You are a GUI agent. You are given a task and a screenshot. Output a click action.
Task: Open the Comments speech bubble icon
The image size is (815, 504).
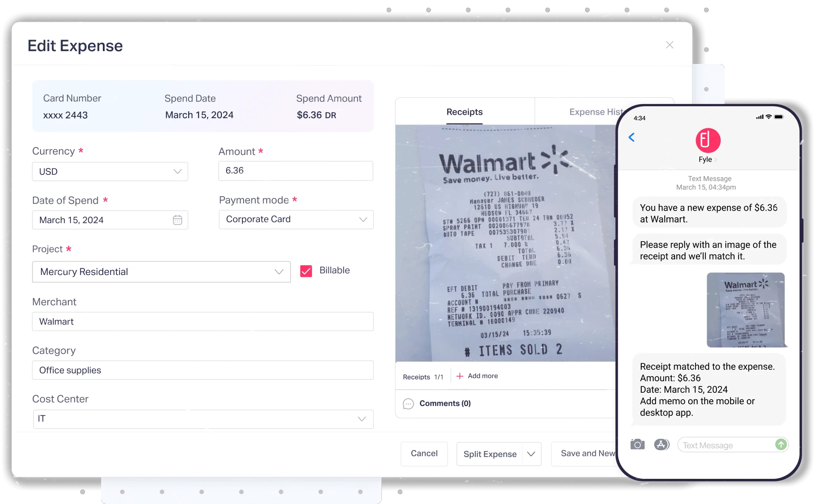click(x=408, y=403)
